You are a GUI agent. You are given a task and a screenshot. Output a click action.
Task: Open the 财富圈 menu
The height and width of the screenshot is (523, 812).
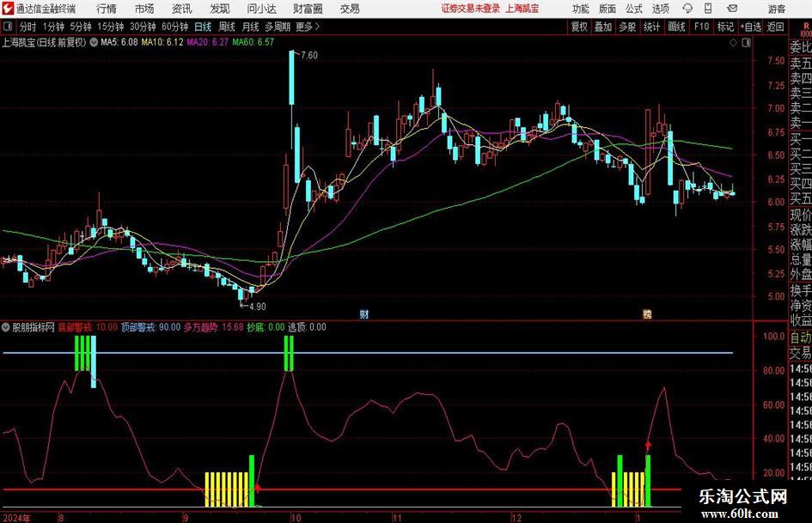308,9
